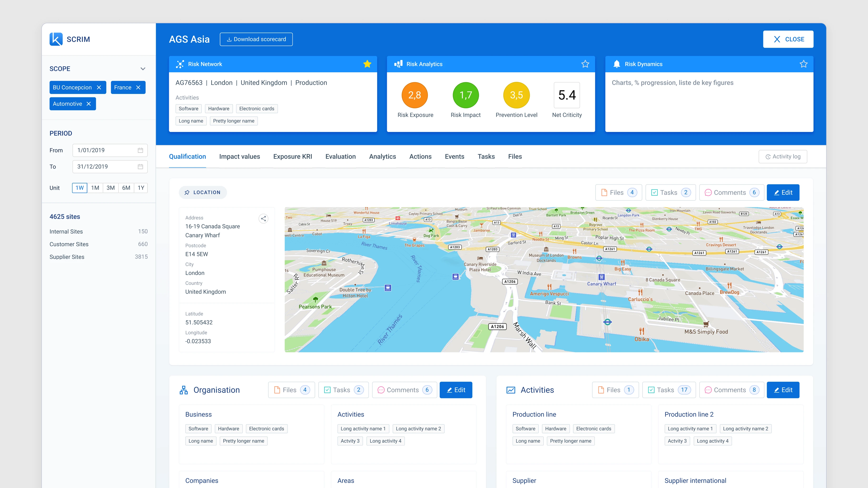Click the LOCATION pin badge
This screenshot has width=868, height=488.
pyautogui.click(x=202, y=192)
